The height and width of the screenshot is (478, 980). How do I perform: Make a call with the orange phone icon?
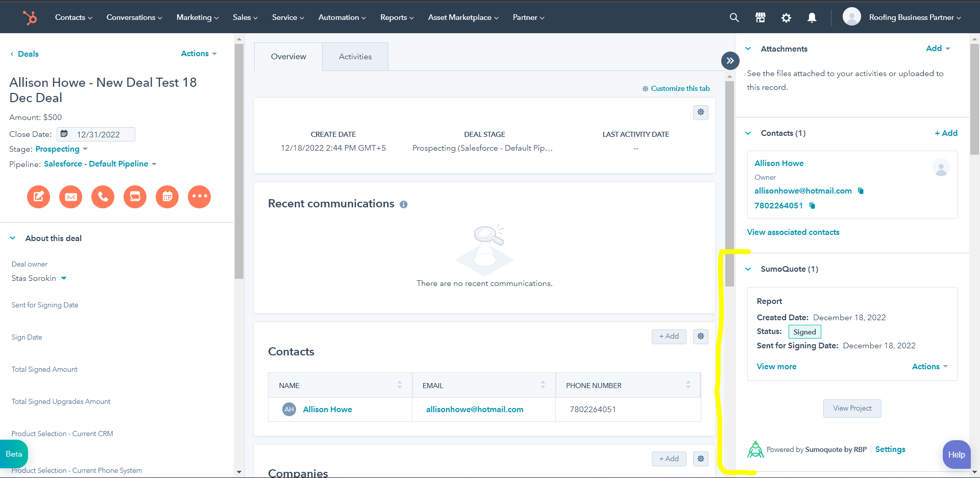pyautogui.click(x=103, y=197)
